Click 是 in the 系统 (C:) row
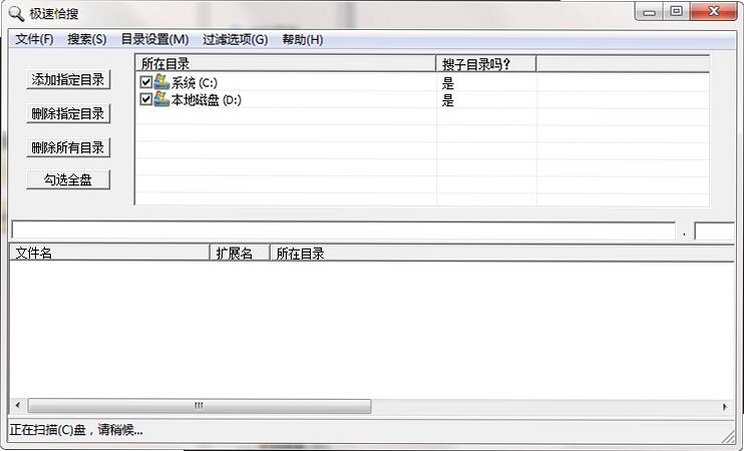Screen dimensions: 744x451 tap(448, 83)
